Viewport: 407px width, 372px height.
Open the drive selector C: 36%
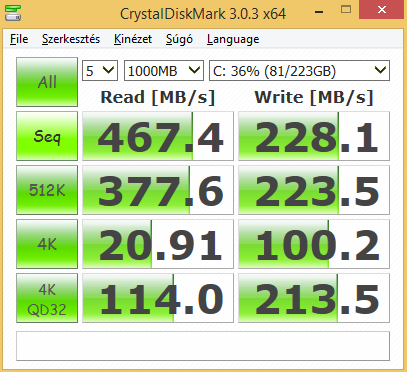[x=299, y=71]
